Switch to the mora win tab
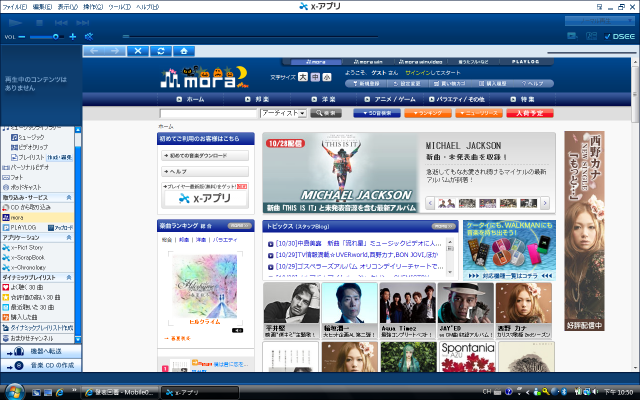The width and height of the screenshot is (640, 400). pos(368,62)
